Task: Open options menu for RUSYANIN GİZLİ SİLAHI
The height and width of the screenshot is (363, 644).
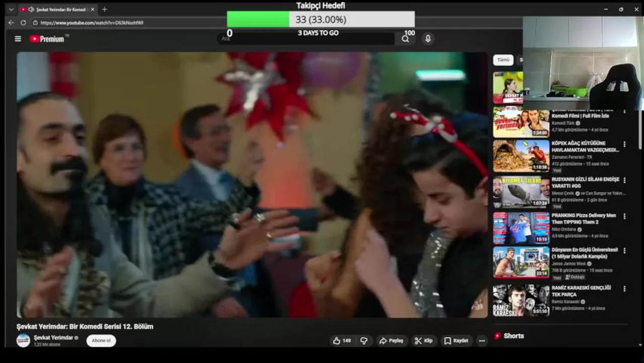Action: click(x=625, y=180)
